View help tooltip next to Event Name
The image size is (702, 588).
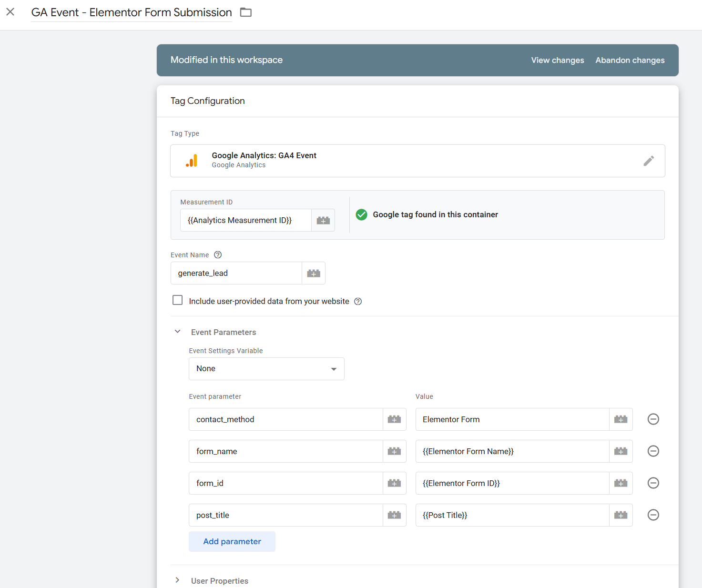(x=218, y=254)
